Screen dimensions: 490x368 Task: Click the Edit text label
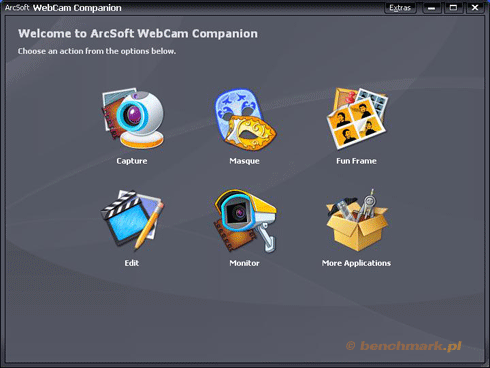coord(132,263)
